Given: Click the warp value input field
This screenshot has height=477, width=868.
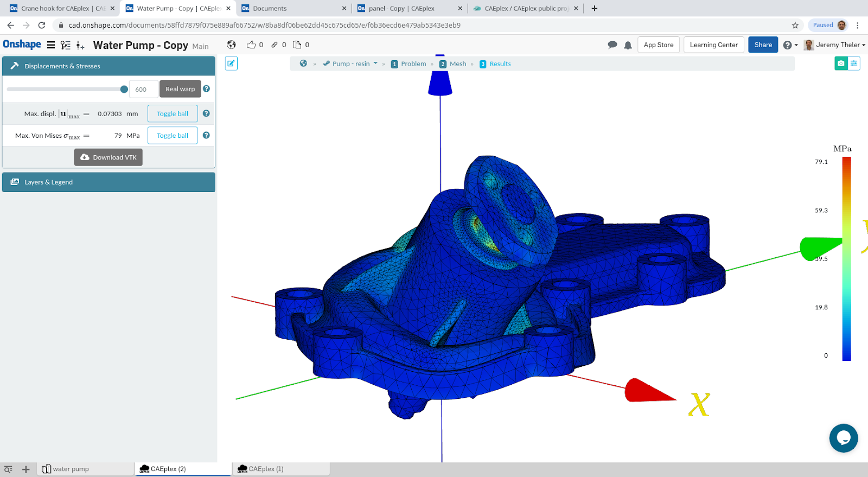Looking at the screenshot, I should (143, 90).
